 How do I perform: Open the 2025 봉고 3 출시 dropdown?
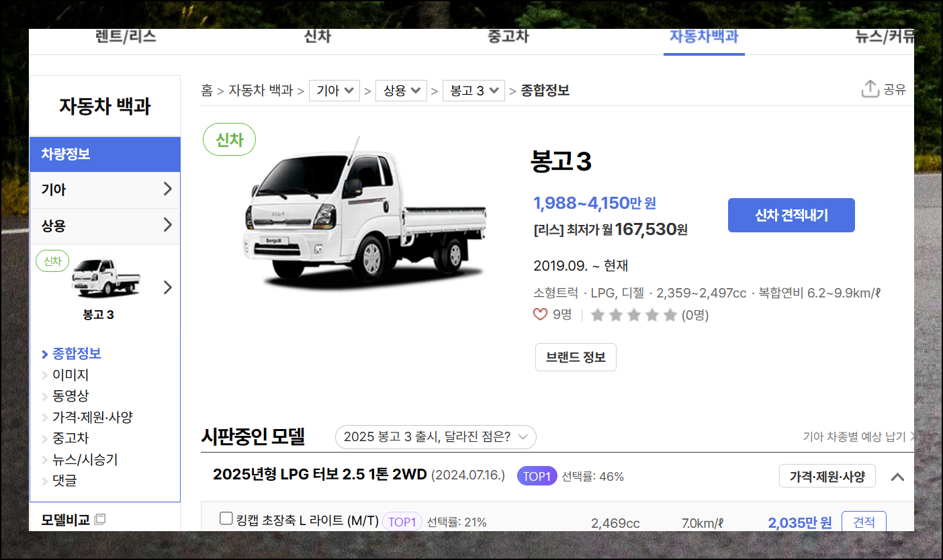pos(436,437)
